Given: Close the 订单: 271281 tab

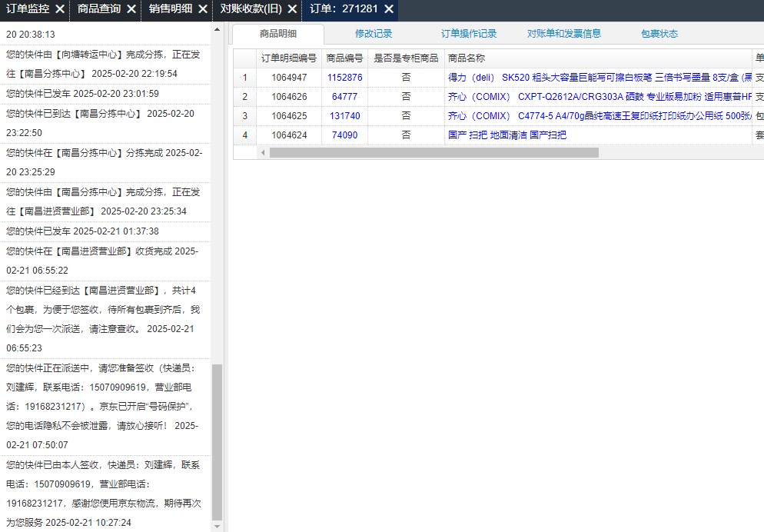Looking at the screenshot, I should 389,9.
